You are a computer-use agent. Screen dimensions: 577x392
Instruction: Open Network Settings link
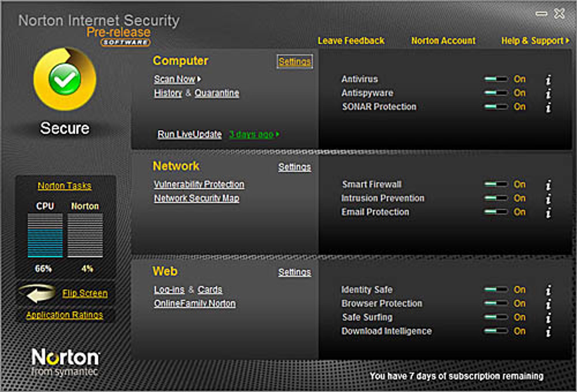pos(295,167)
